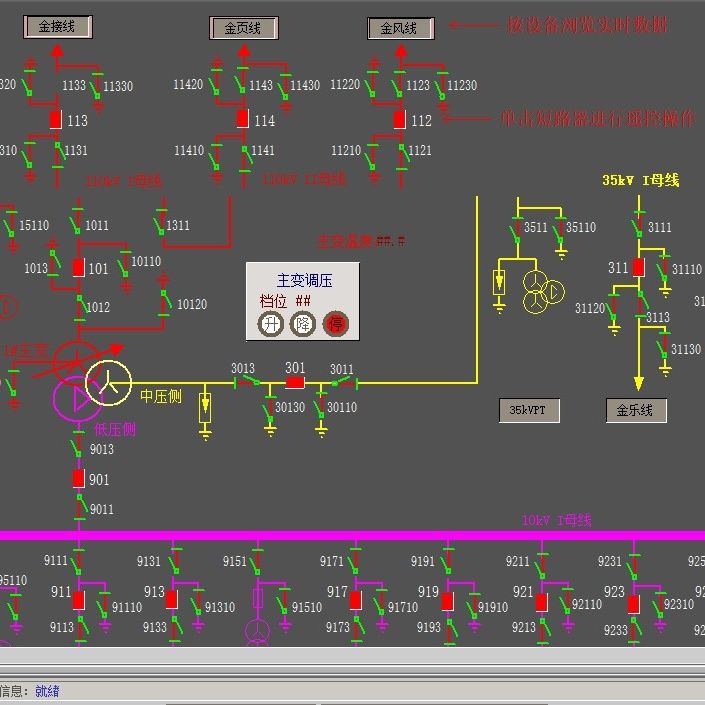The image size is (705, 705).
Task: Select circuit breaker 114
Action: coord(243,119)
